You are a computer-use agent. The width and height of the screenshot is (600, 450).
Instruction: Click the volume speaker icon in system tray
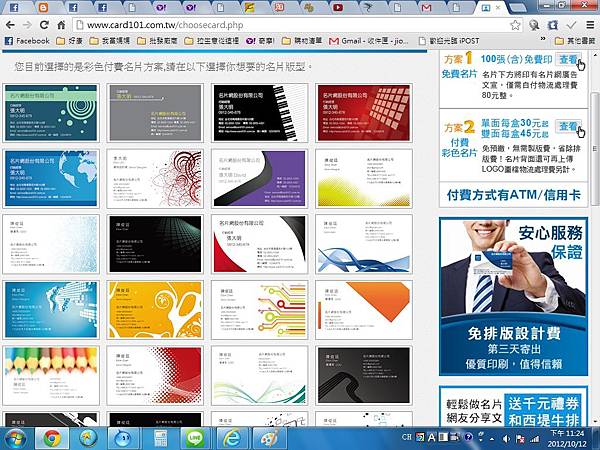(506, 439)
